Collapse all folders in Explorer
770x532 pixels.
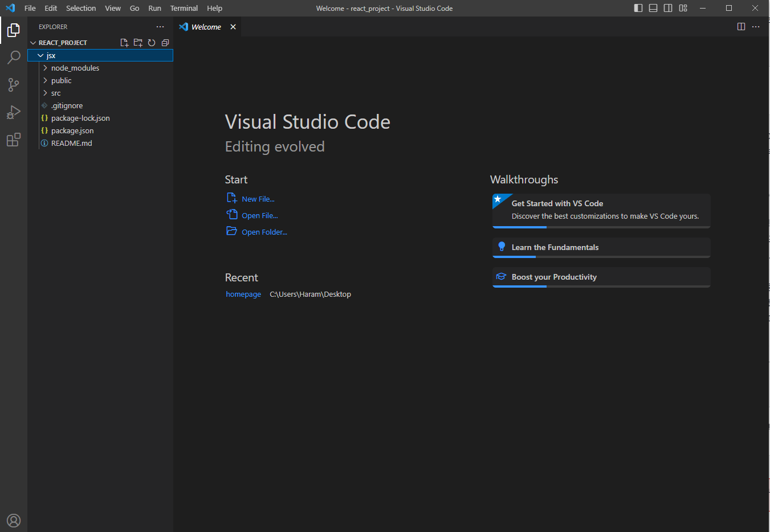pyautogui.click(x=165, y=43)
